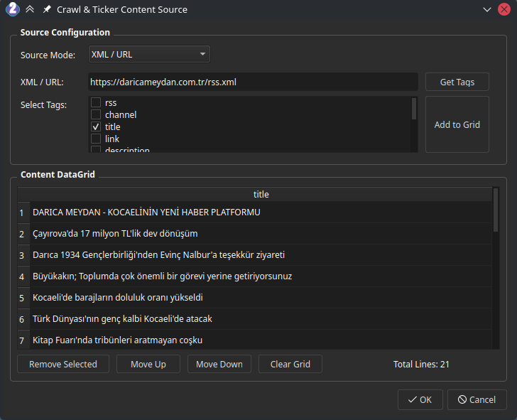The width and height of the screenshot is (517, 420).
Task: Check the link tag checkbox
Action: point(96,139)
